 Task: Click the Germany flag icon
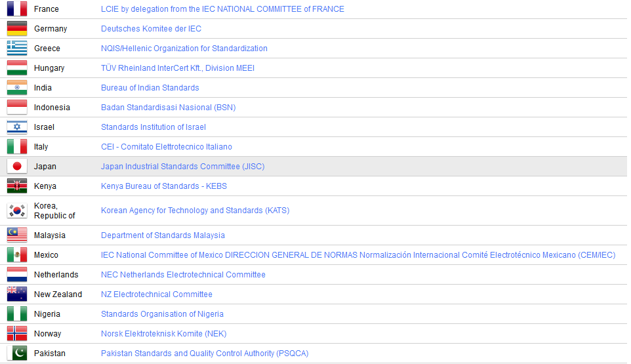tap(17, 29)
